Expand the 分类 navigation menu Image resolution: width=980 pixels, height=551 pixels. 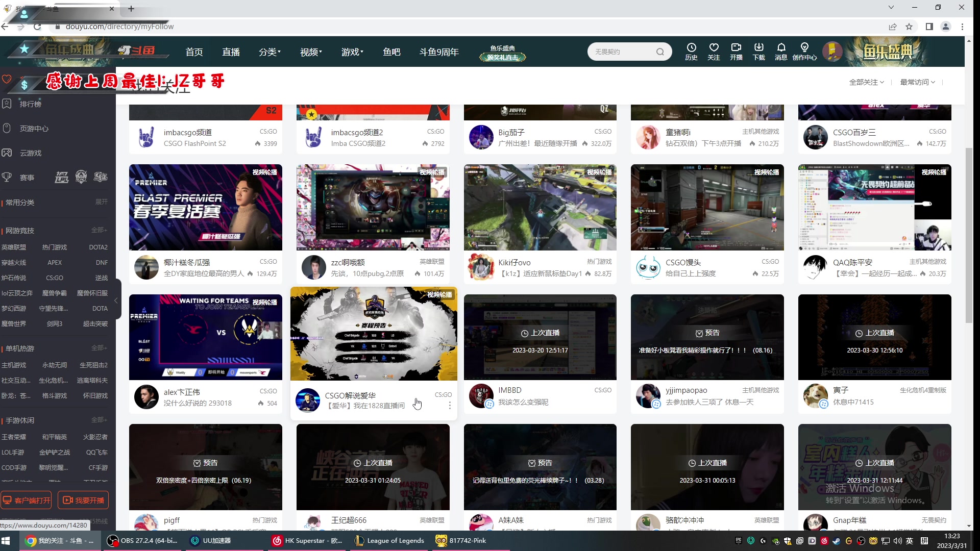269,52
